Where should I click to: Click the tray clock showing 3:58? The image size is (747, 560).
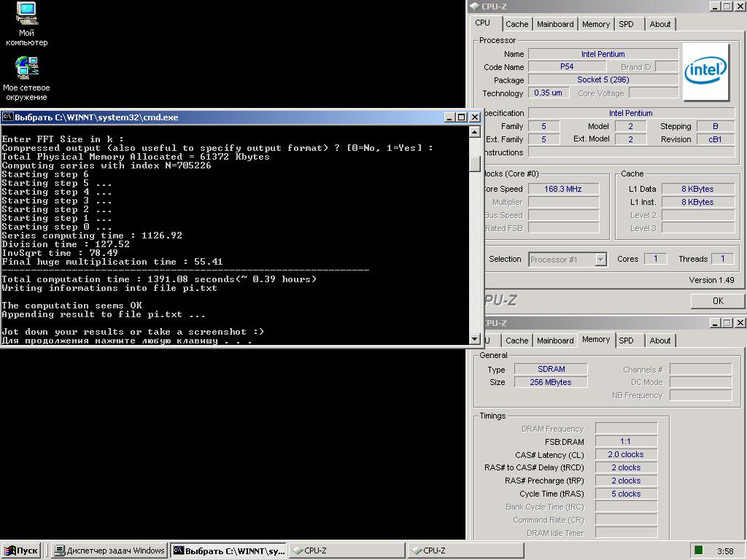(x=725, y=551)
